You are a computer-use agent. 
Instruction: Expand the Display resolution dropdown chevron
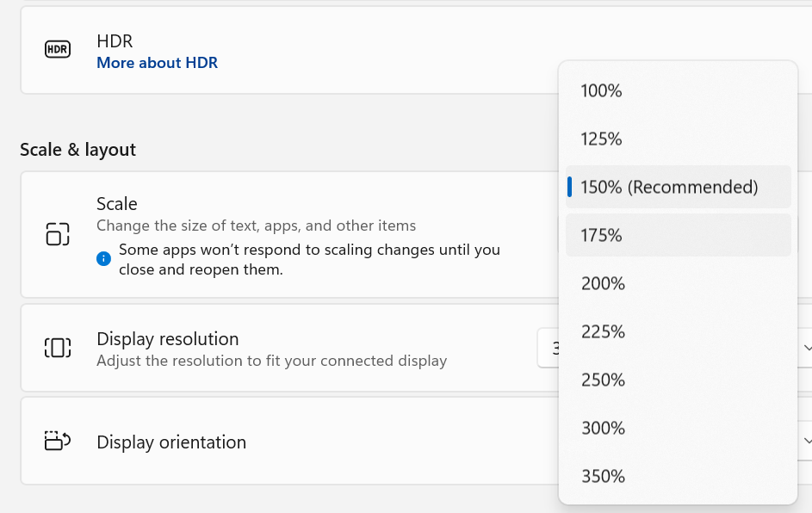pyautogui.click(x=807, y=348)
